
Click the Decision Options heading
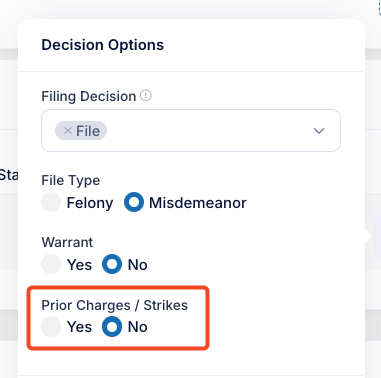tap(103, 45)
